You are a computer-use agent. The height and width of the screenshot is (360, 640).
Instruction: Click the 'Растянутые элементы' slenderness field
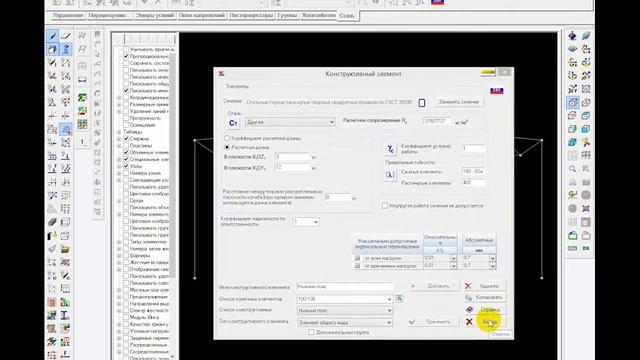click(x=473, y=183)
